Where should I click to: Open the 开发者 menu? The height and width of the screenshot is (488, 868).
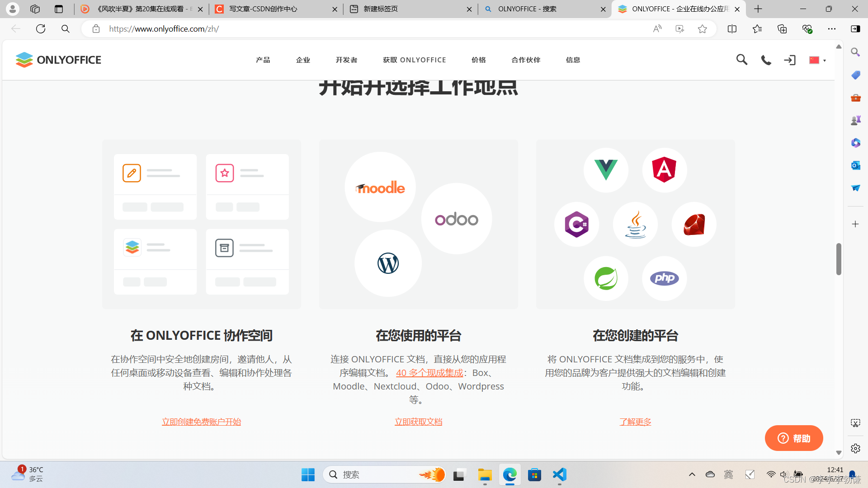point(346,60)
